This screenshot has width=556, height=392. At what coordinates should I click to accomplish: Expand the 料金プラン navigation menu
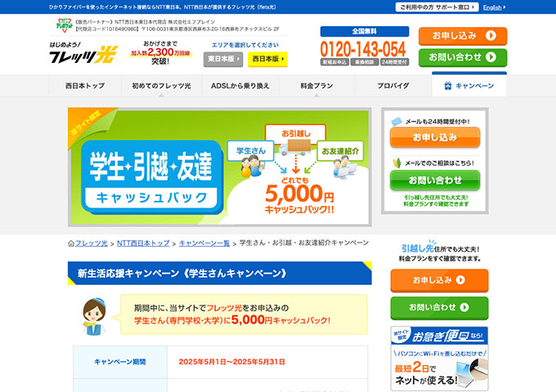coord(316,86)
